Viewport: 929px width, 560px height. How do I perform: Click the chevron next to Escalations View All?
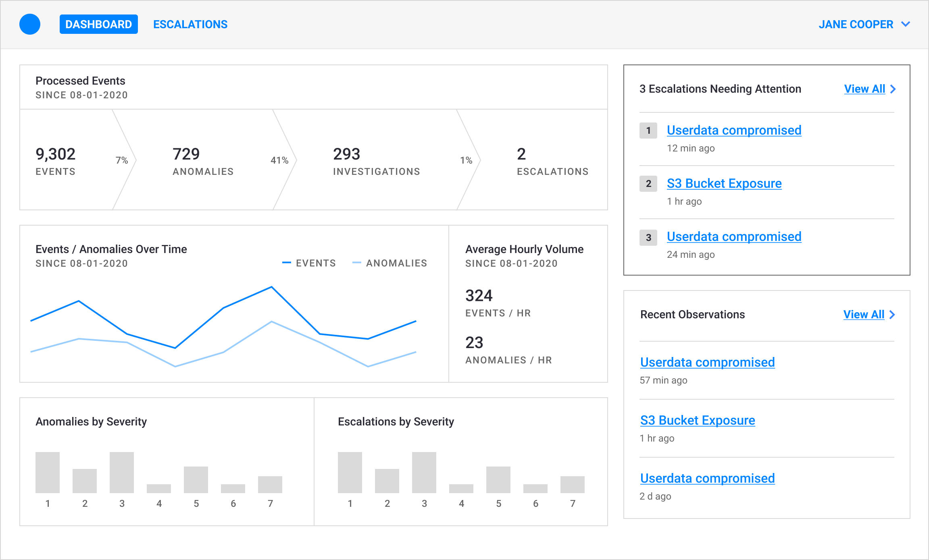point(894,89)
